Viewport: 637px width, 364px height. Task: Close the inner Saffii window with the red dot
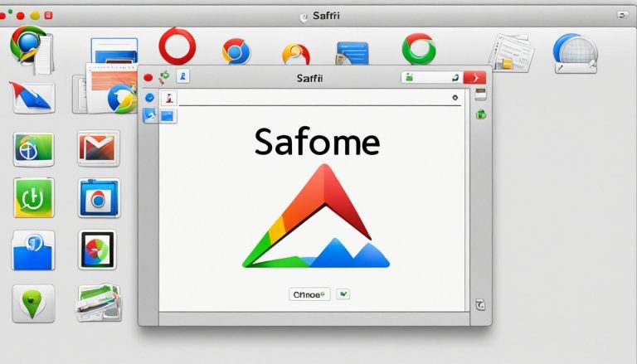pos(148,78)
